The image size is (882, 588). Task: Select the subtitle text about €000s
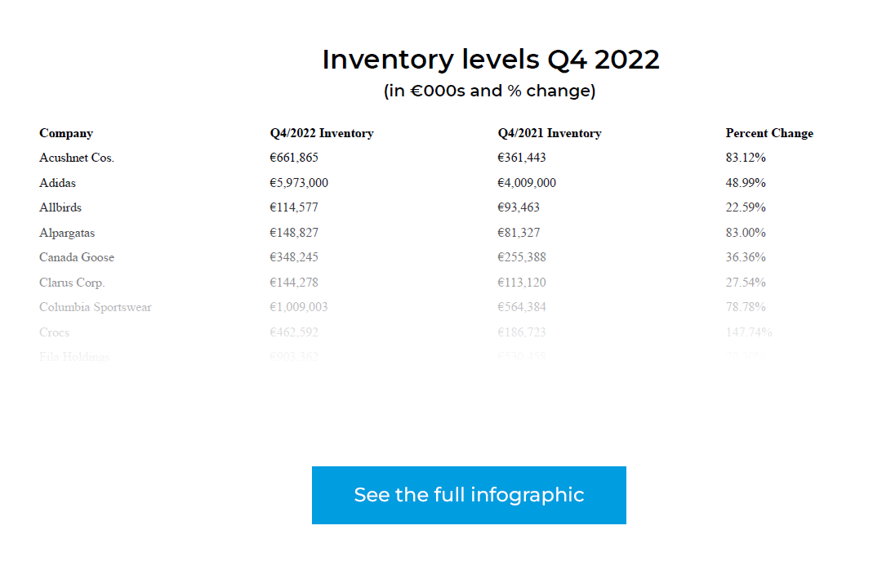pos(488,91)
